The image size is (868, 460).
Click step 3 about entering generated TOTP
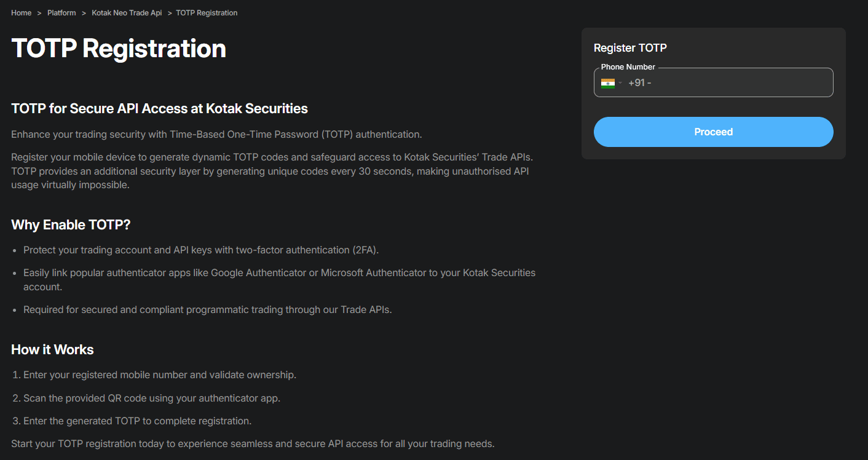[137, 421]
